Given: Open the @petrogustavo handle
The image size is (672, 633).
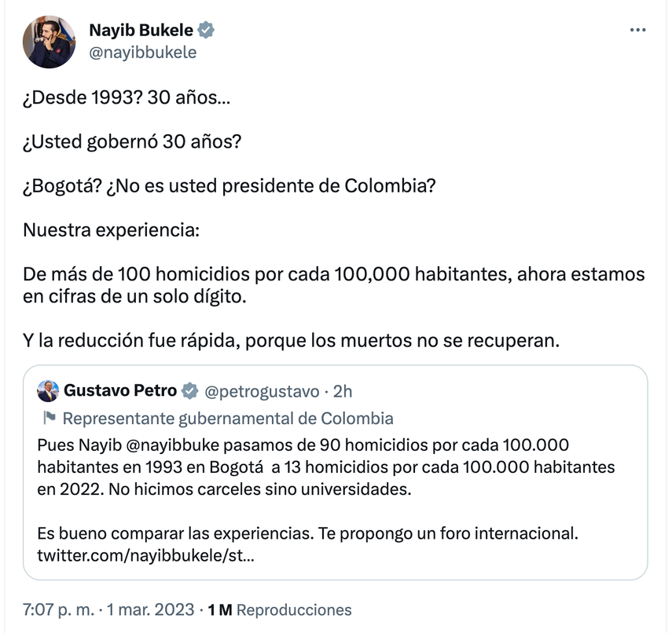Looking at the screenshot, I should click(262, 391).
